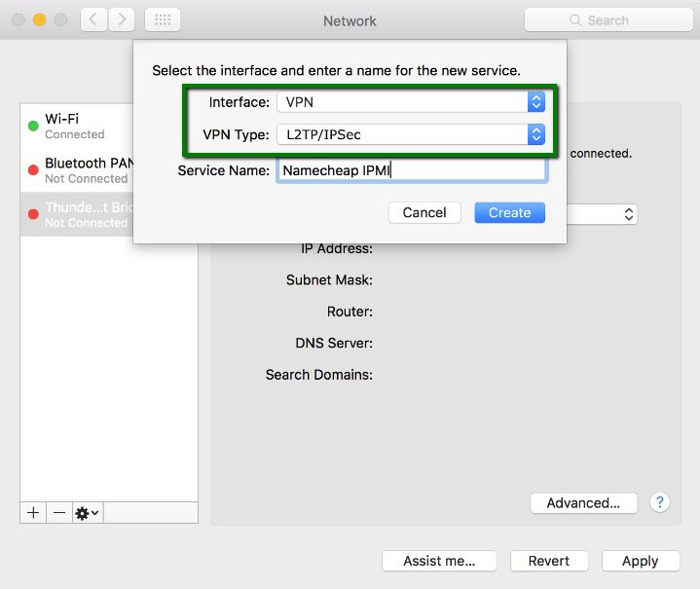This screenshot has width=700, height=589.
Task: Click the back navigation arrow
Action: [x=94, y=19]
